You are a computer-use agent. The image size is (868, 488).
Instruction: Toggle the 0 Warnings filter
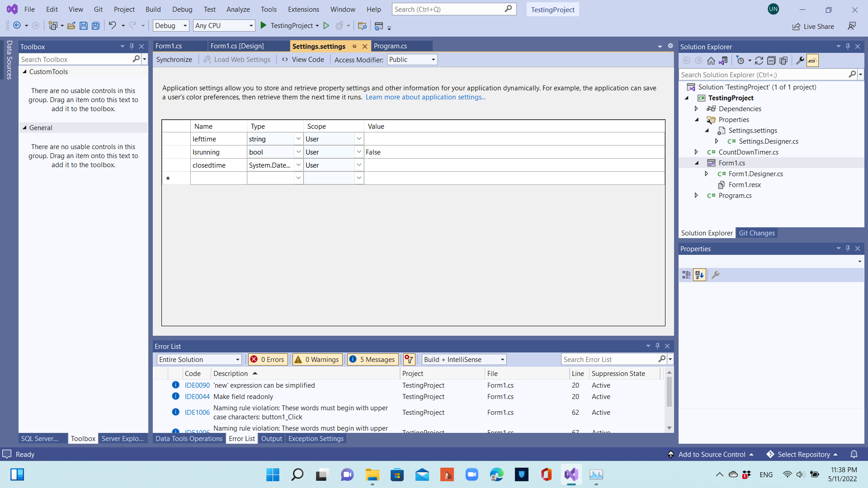tap(317, 359)
